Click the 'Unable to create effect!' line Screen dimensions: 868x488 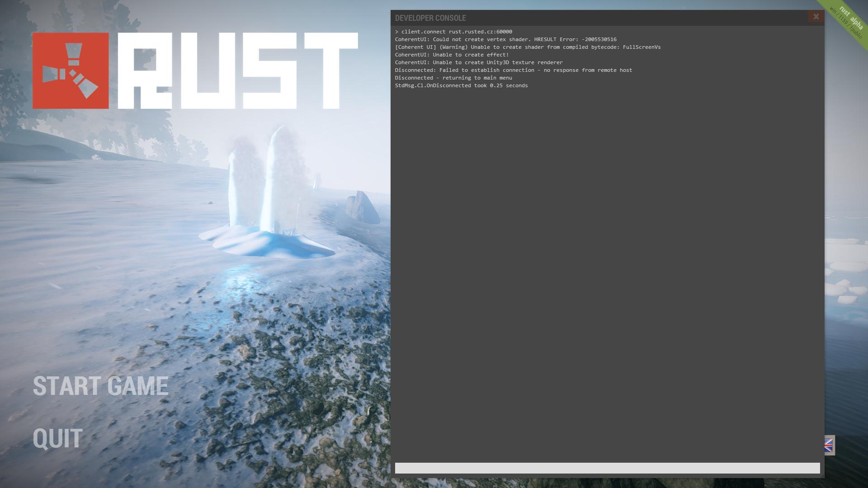pos(452,55)
